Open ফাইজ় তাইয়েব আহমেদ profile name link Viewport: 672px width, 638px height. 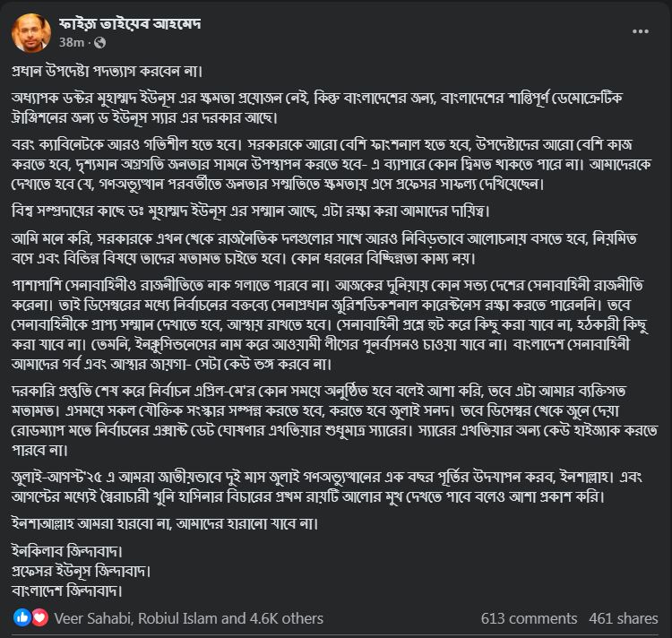[129, 23]
